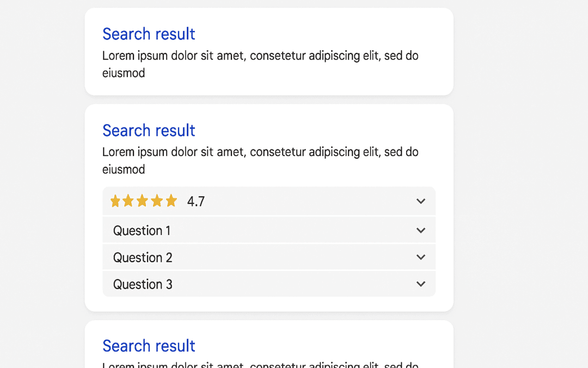Open the bottom card's Search result title link
Screen dimensions: 588x368
[x=149, y=346]
